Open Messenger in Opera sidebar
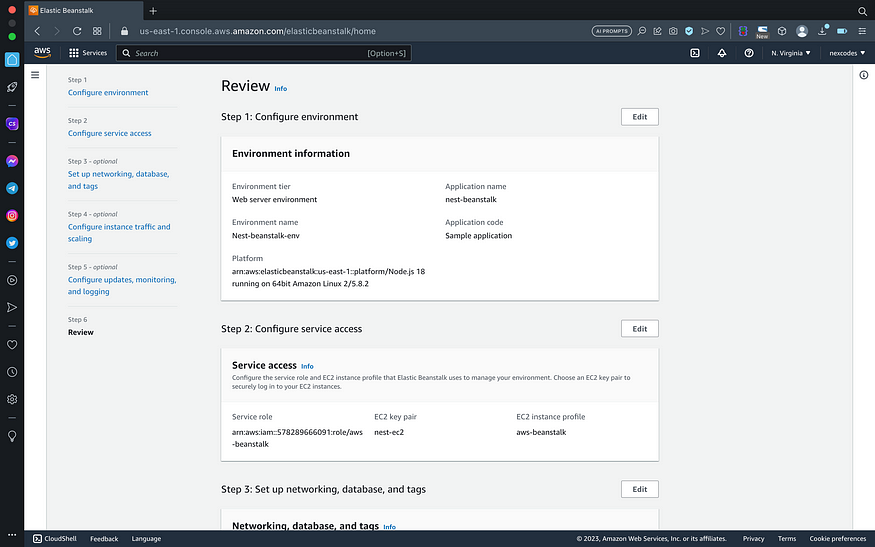 click(x=12, y=161)
